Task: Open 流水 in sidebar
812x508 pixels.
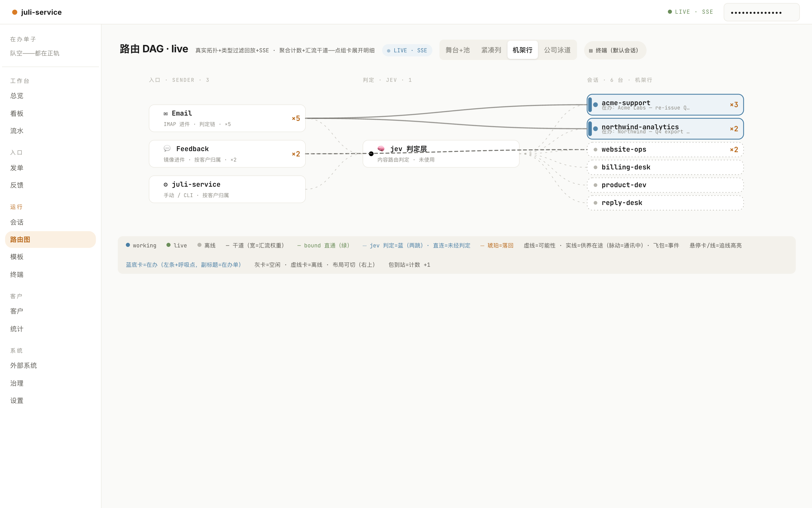Action: click(x=50, y=131)
